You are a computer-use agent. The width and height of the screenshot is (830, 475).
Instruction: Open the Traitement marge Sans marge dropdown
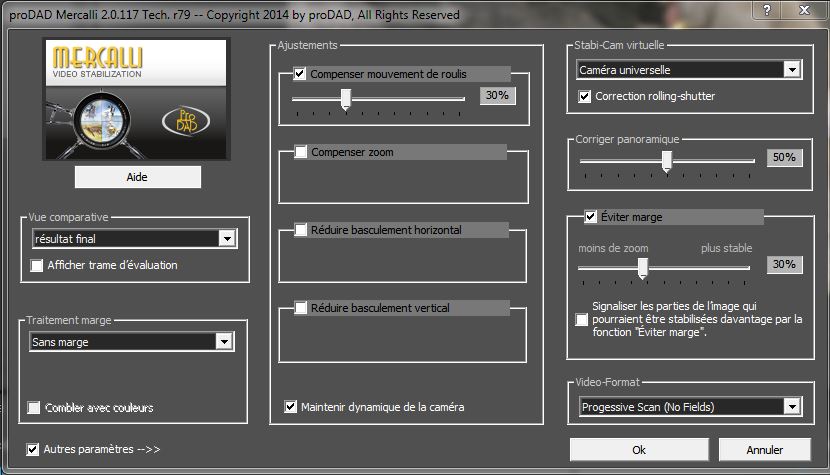131,342
